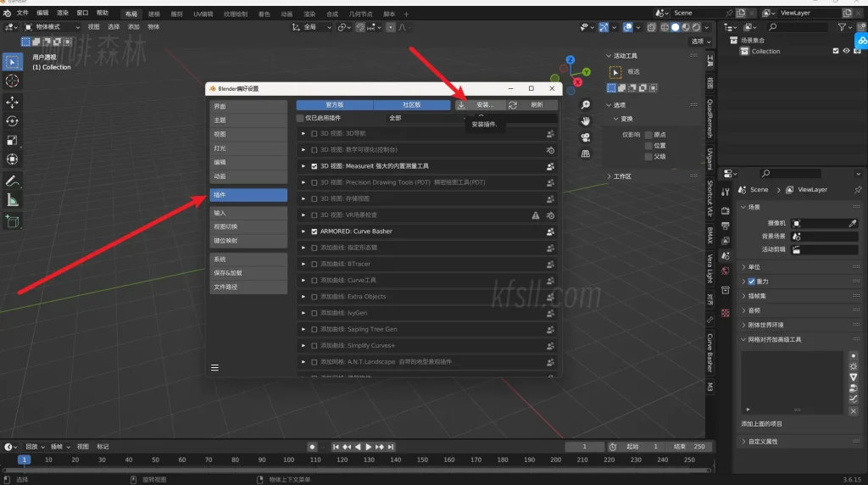Screen dimensions: 868x485
Task: Disable the ARMORED: Curve Basher addon checkbox
Action: coord(314,231)
